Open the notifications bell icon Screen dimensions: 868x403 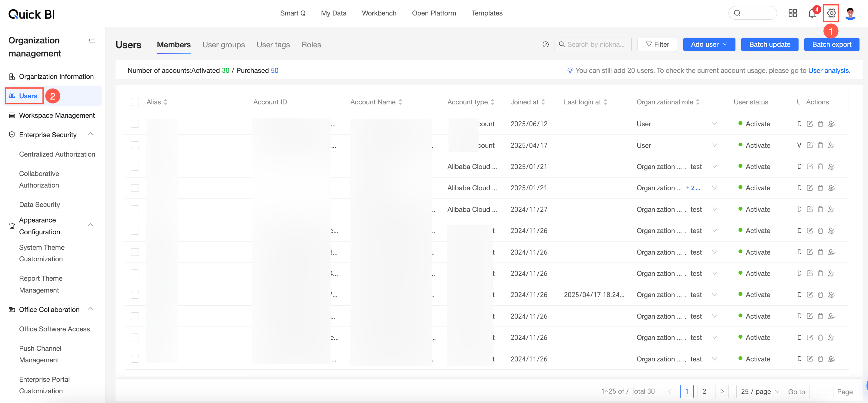[812, 13]
